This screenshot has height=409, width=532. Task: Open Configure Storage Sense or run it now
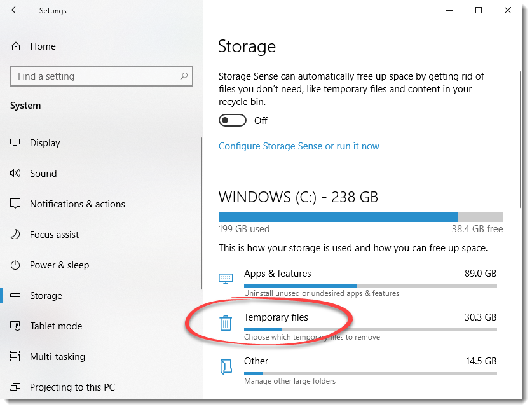(x=299, y=146)
